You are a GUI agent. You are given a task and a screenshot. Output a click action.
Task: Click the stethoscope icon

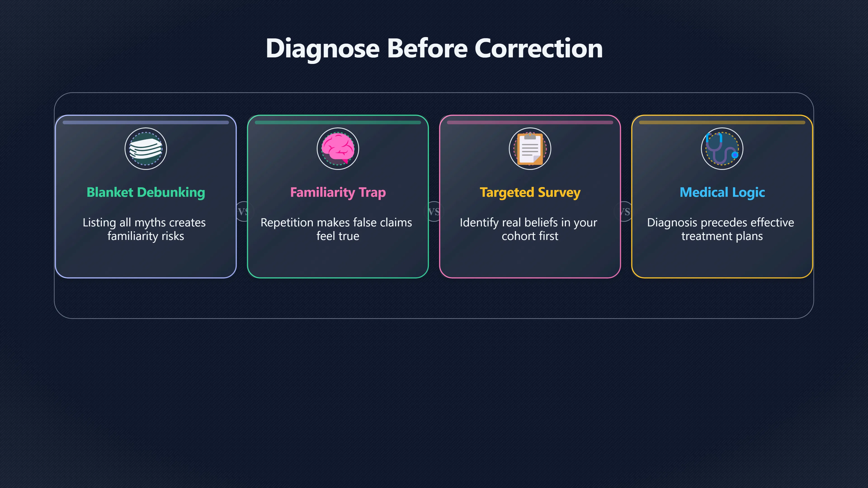click(722, 148)
